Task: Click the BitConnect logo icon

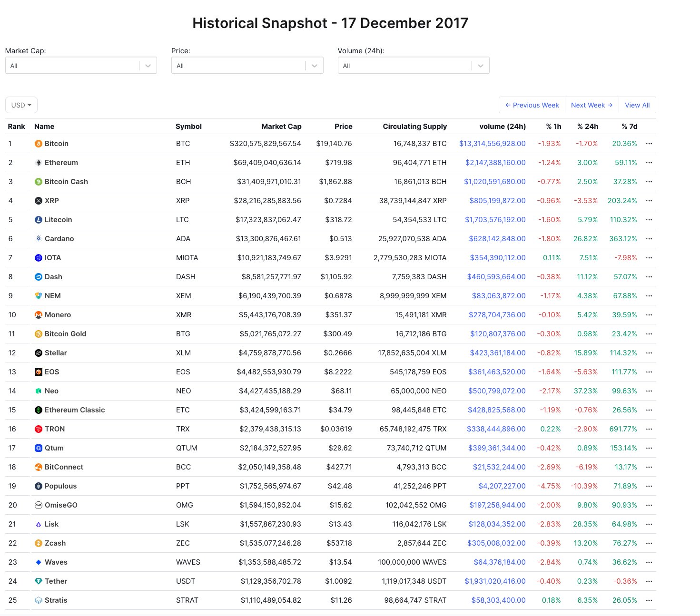Action: pos(39,467)
